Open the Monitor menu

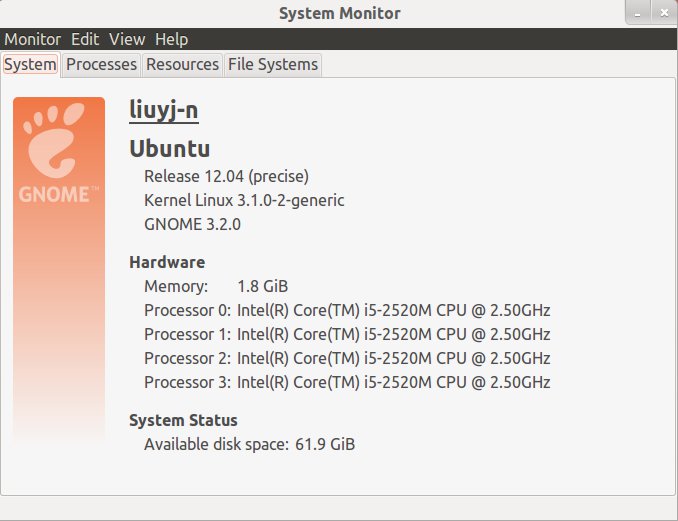tap(33, 39)
